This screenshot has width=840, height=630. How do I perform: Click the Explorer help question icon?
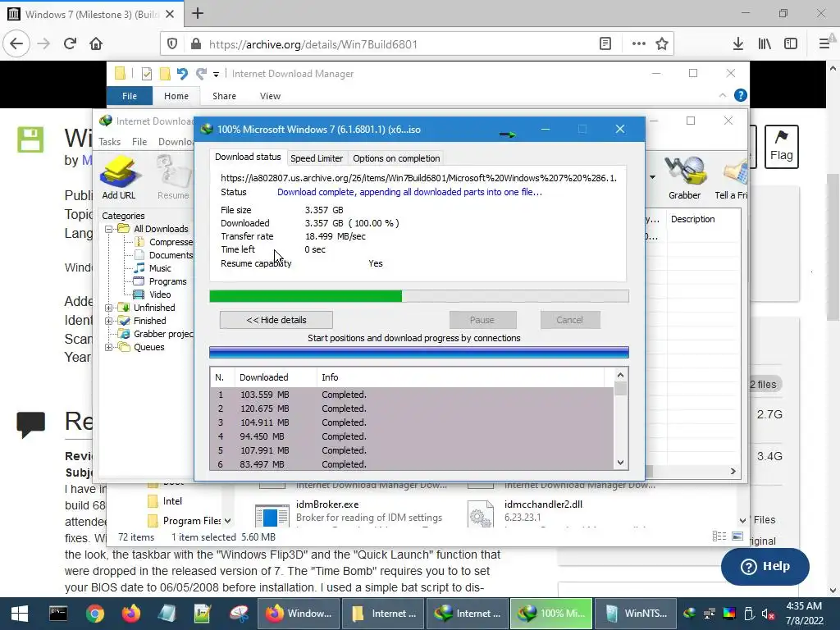(741, 95)
